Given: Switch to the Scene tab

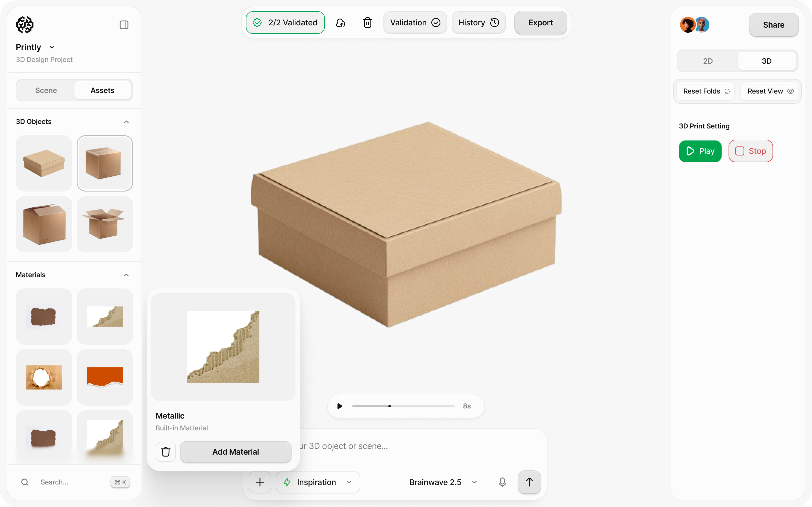Looking at the screenshot, I should 46,90.
